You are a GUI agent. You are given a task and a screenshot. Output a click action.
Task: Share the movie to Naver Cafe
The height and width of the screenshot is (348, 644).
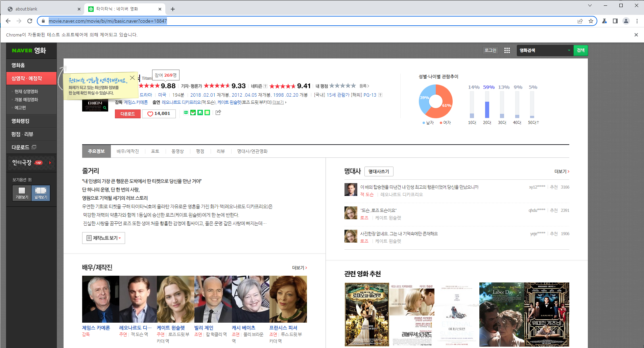coord(193,113)
